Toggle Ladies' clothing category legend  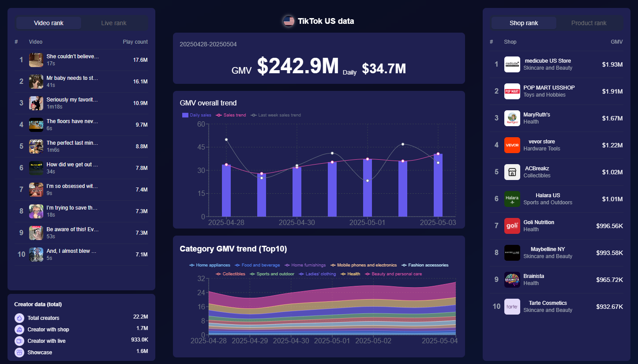click(317, 274)
